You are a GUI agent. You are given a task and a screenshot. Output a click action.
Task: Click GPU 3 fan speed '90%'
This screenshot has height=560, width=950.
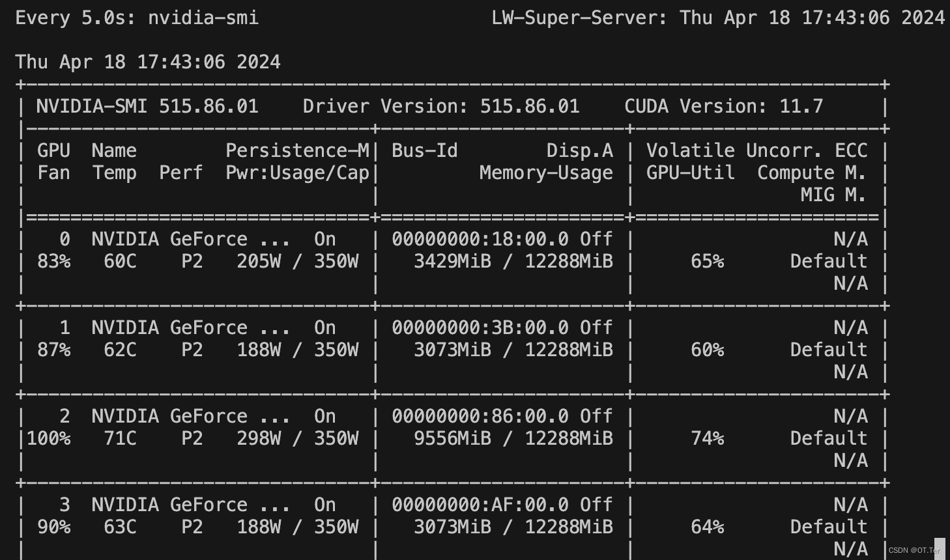(53, 527)
